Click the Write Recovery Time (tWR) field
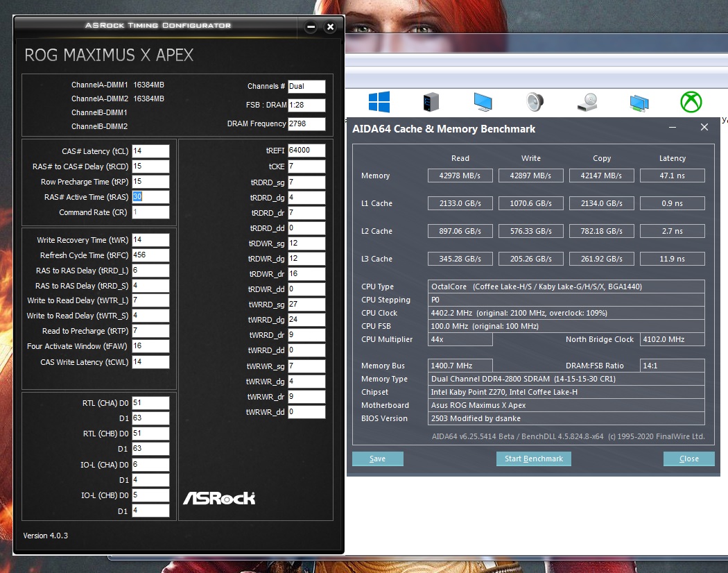This screenshot has width=728, height=573. click(x=151, y=240)
